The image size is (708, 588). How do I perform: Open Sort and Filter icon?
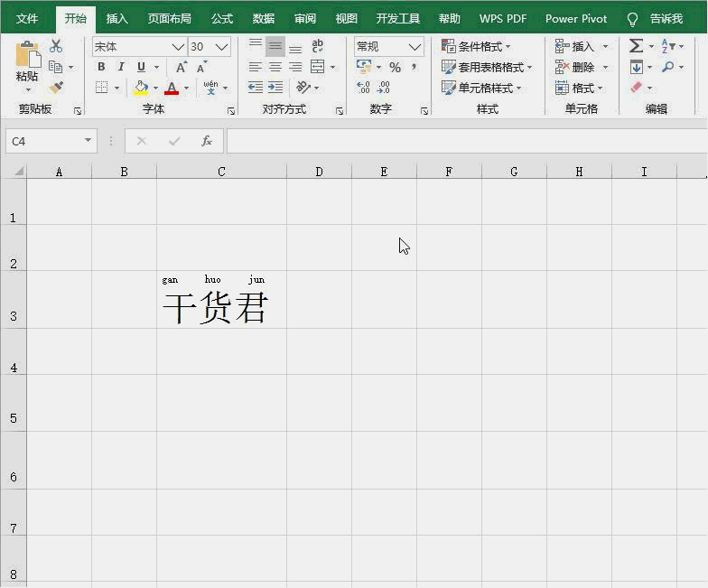(x=668, y=45)
